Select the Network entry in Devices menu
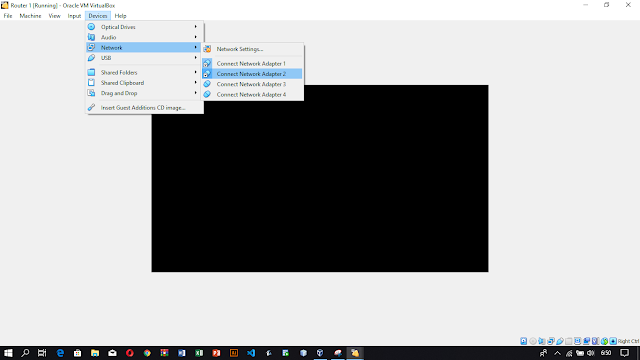The height and width of the screenshot is (360, 640). point(144,47)
